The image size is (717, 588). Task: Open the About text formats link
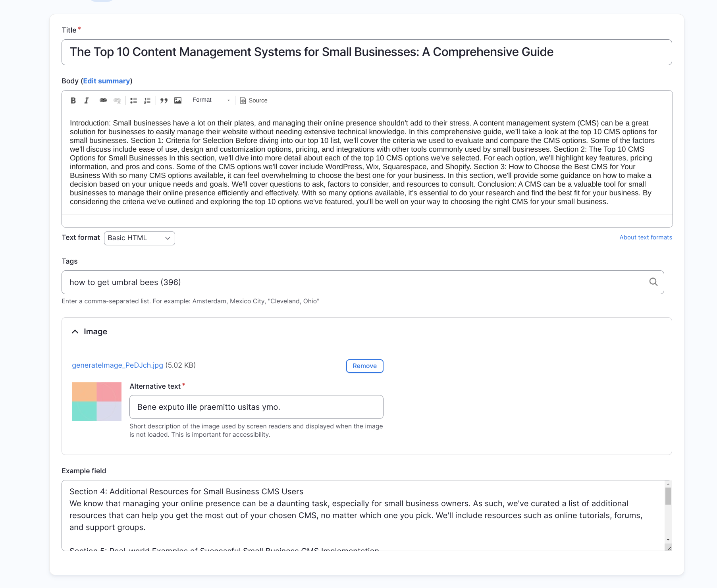click(646, 237)
